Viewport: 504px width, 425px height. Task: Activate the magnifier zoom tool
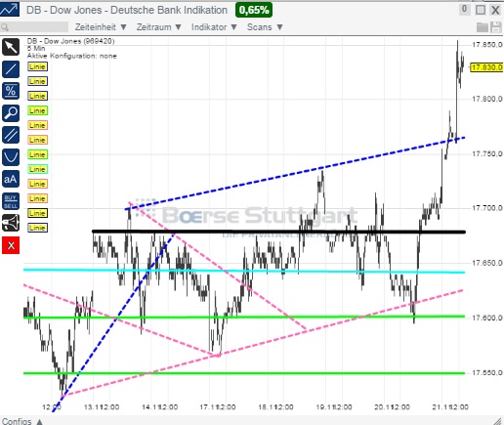(11, 113)
